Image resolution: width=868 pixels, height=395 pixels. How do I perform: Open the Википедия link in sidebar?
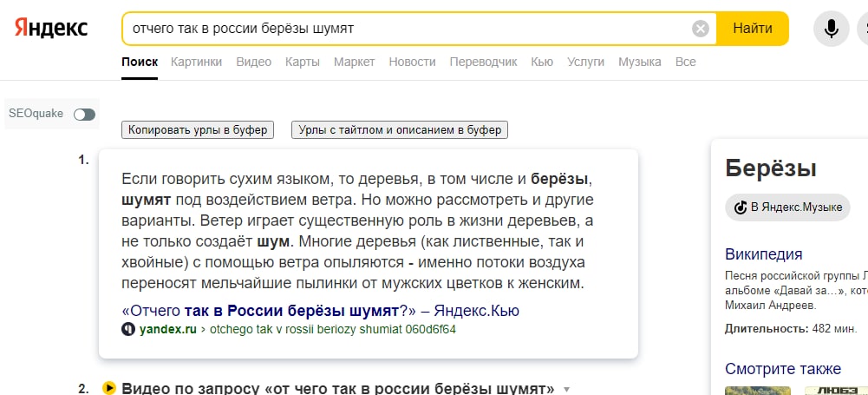[764, 254]
